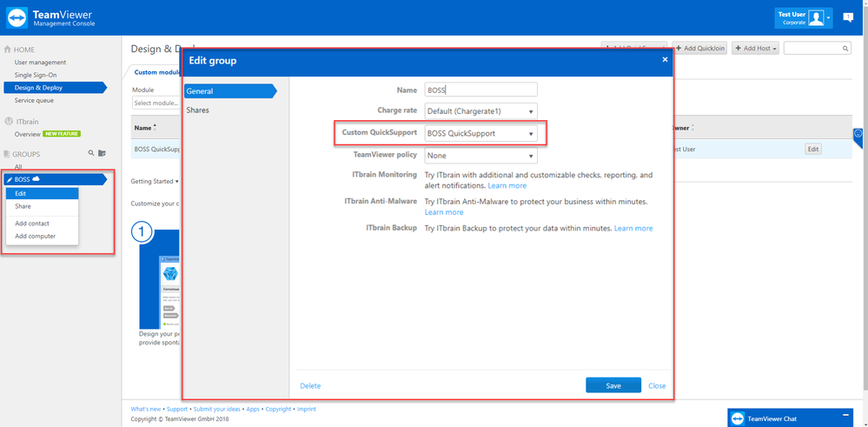The image size is (868, 427).
Task: Click the cloud icon next to BOSS
Action: coord(36,179)
